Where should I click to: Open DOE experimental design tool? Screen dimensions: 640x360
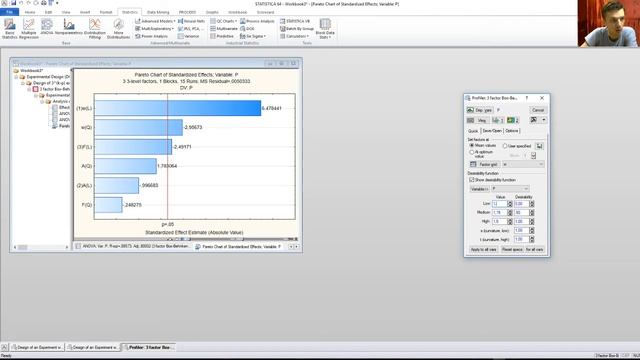click(247, 29)
